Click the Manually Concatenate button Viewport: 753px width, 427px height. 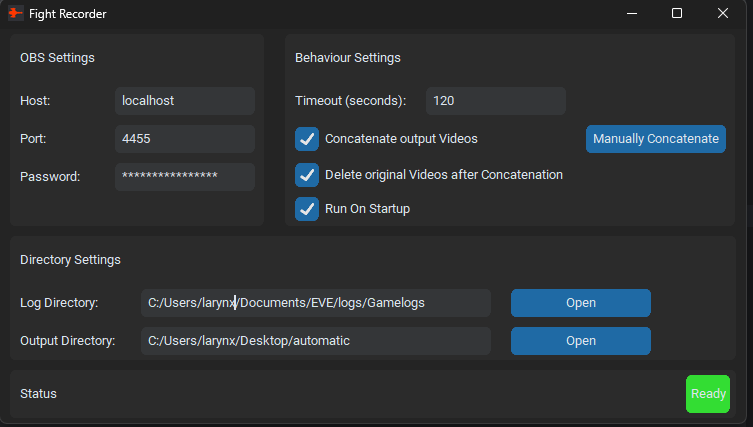click(656, 139)
